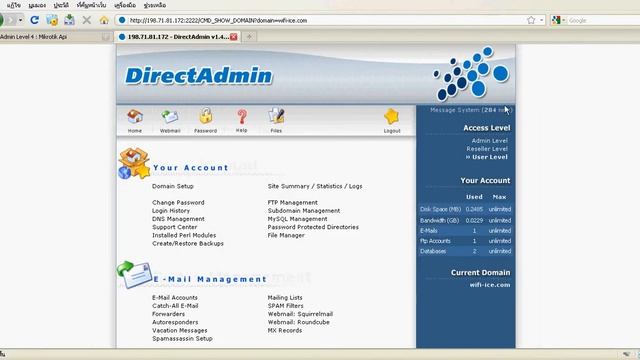The image size is (640, 360).
Task: Open Site Summary / Statistics / Logs
Action: pos(315,186)
